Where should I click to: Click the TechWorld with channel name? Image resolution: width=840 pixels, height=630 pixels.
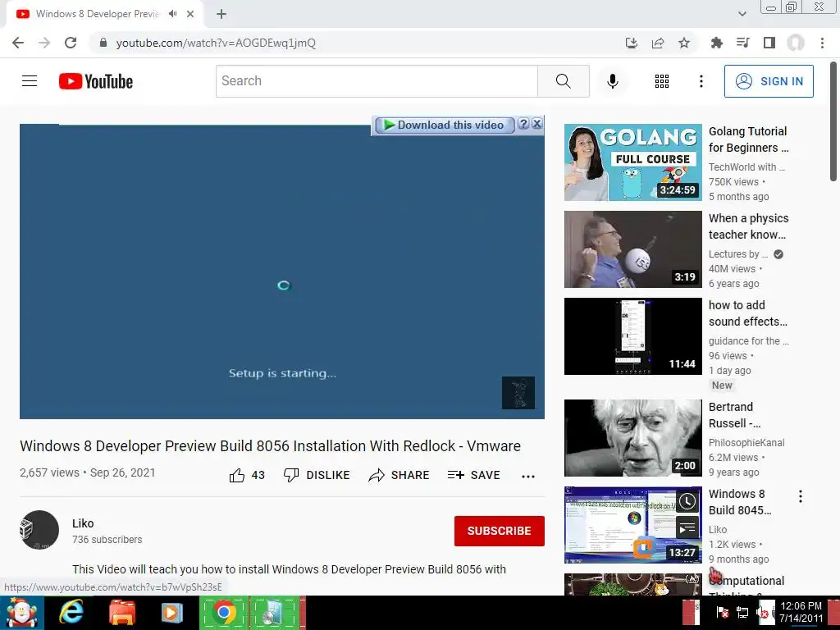point(746,167)
